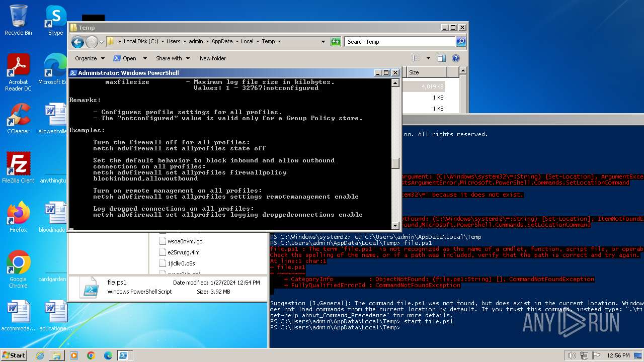Open Internet Explorer from taskbar
The image size is (644, 362).
40,355
